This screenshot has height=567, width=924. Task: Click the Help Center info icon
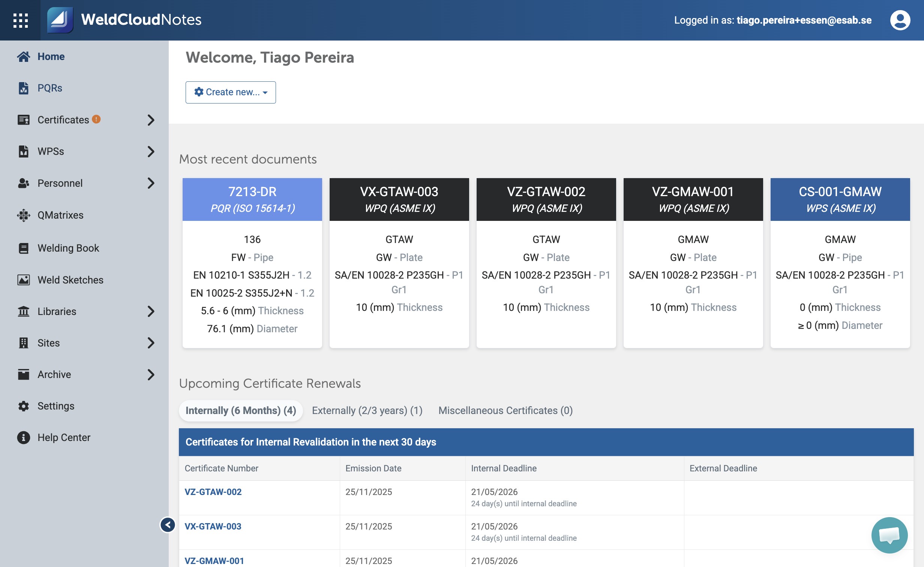point(24,438)
